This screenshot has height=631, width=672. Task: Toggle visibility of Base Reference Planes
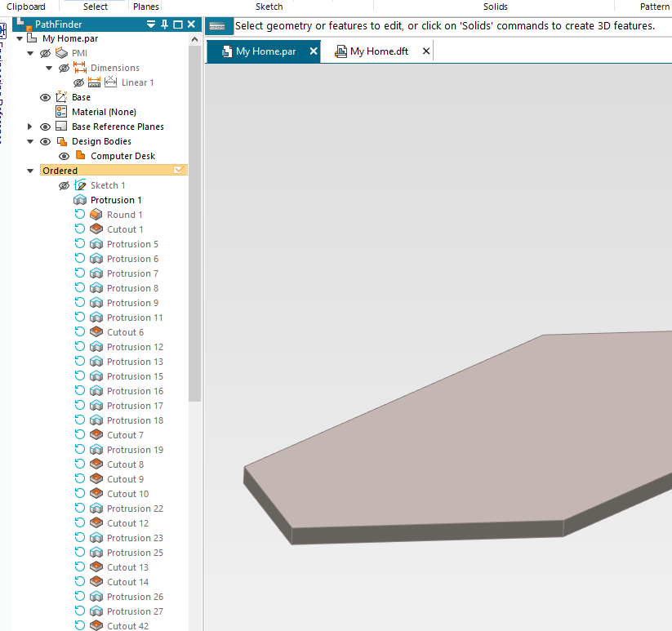[46, 127]
